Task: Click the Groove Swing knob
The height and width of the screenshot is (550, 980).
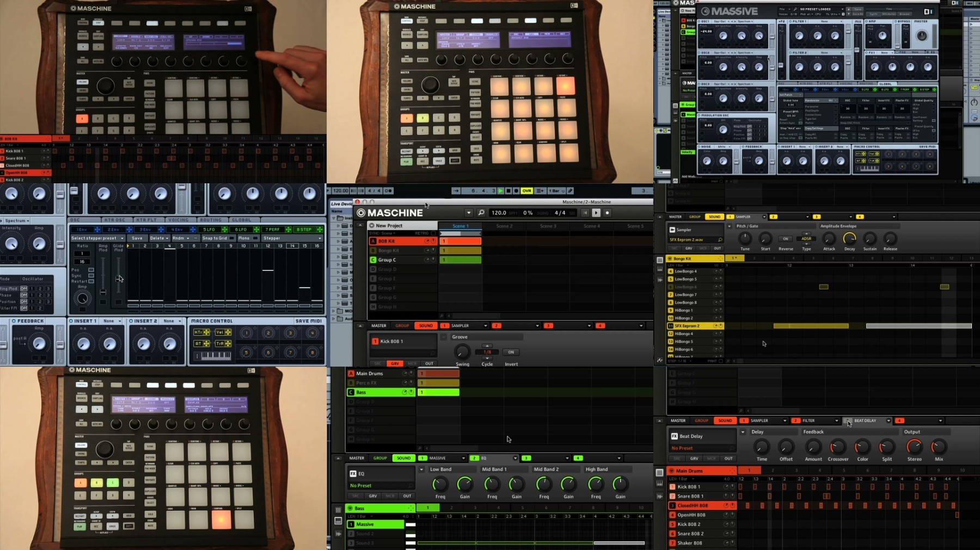Action: [x=462, y=351]
